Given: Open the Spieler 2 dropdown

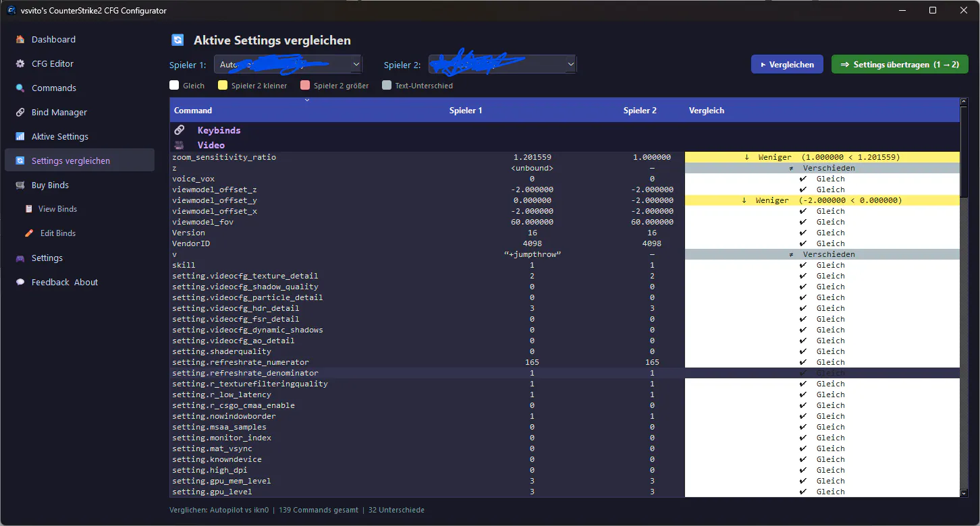Looking at the screenshot, I should point(503,64).
